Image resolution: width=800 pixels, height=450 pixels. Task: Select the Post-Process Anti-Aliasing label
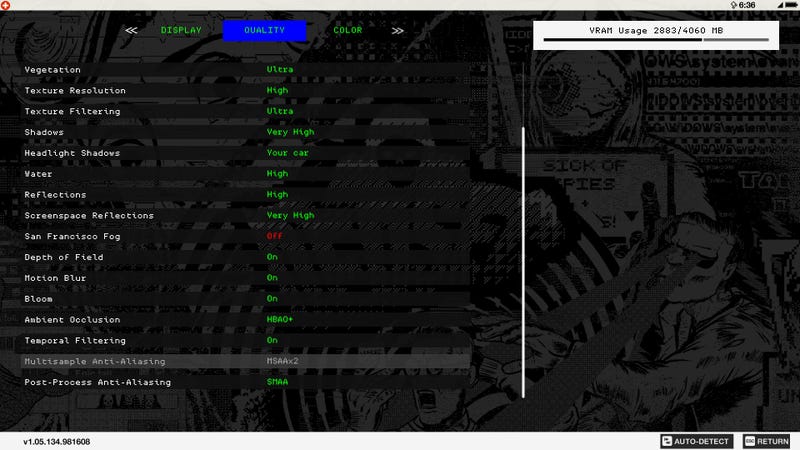(97, 382)
